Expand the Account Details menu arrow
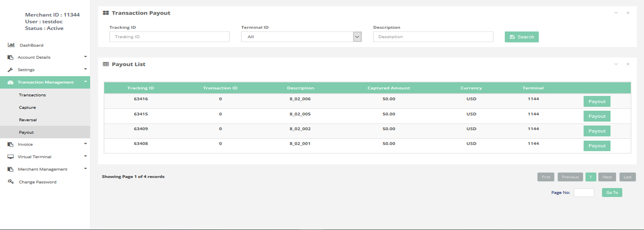The height and width of the screenshot is (230, 644). (x=85, y=57)
